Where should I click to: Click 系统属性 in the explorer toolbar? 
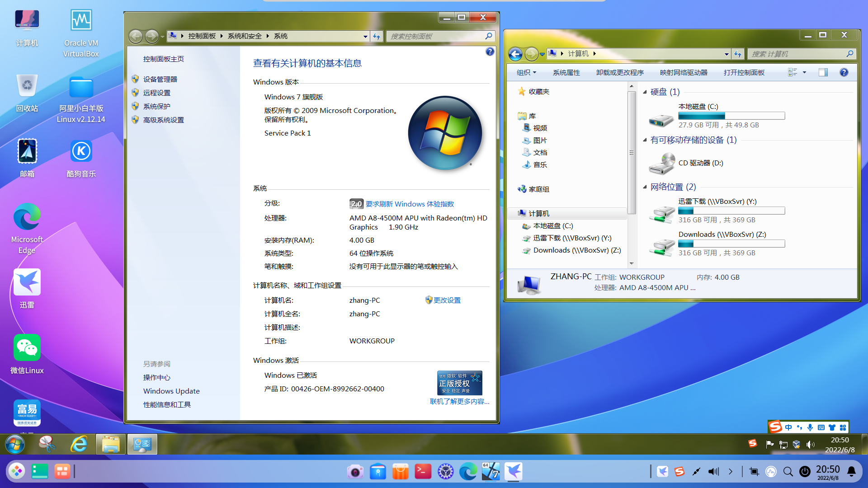point(566,72)
